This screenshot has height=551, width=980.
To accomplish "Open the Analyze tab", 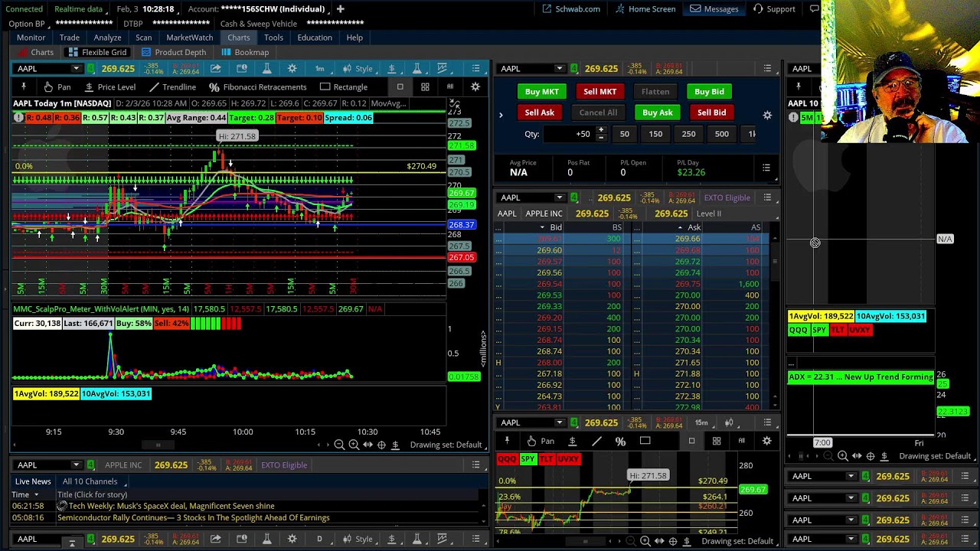I will click(x=107, y=37).
